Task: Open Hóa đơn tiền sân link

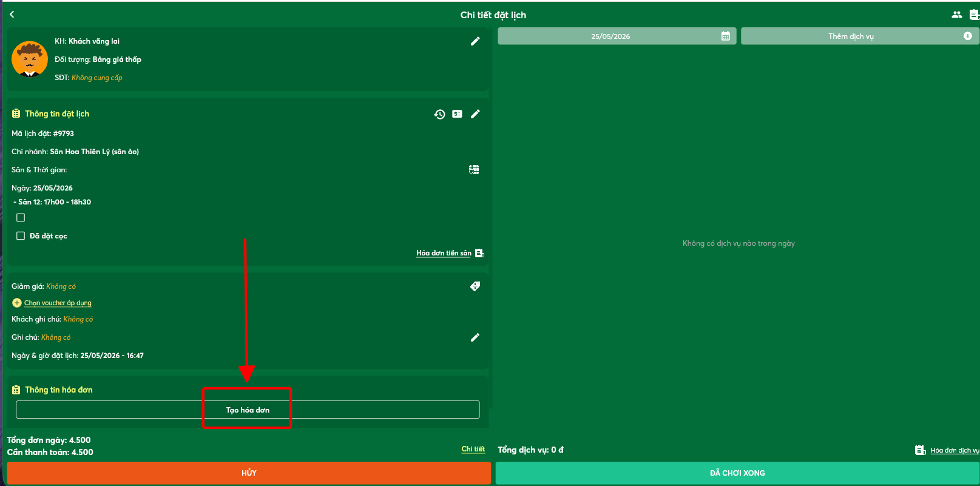Action: coord(444,253)
